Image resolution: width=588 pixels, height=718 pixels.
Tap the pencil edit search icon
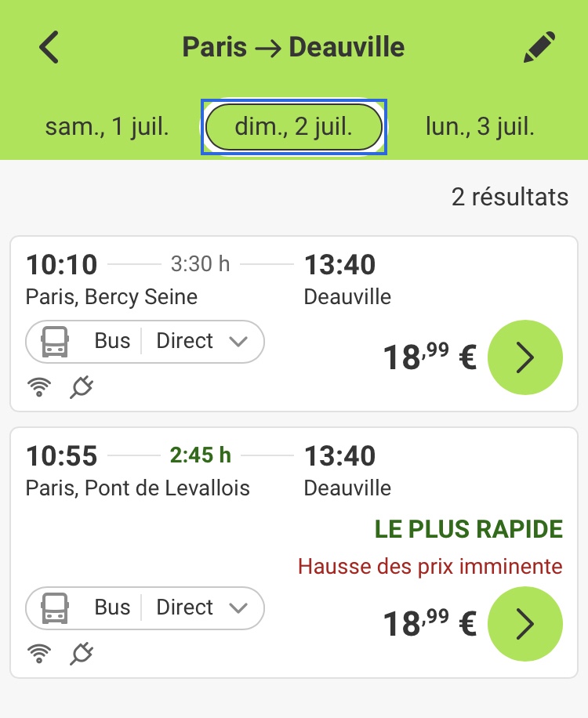tap(539, 47)
